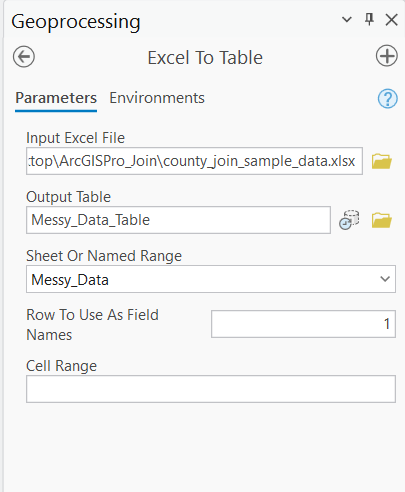
Task: Click the plus icon beside Excel To Table
Action: 387,56
